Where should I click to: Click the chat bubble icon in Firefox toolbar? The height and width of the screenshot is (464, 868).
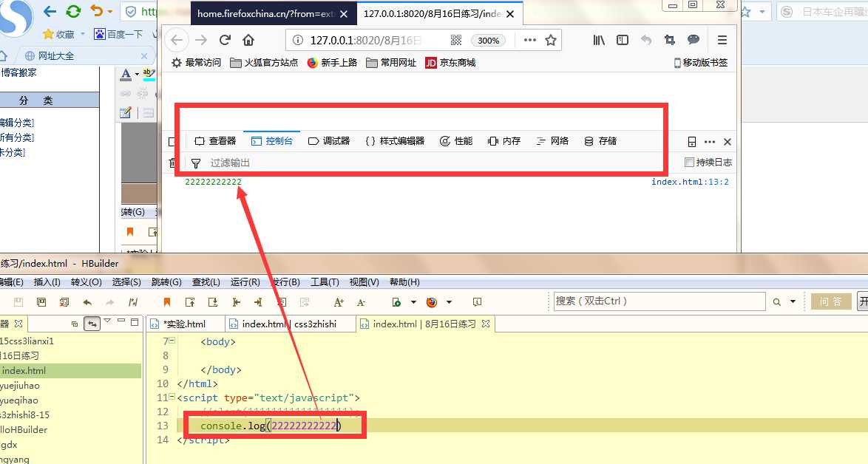693,40
